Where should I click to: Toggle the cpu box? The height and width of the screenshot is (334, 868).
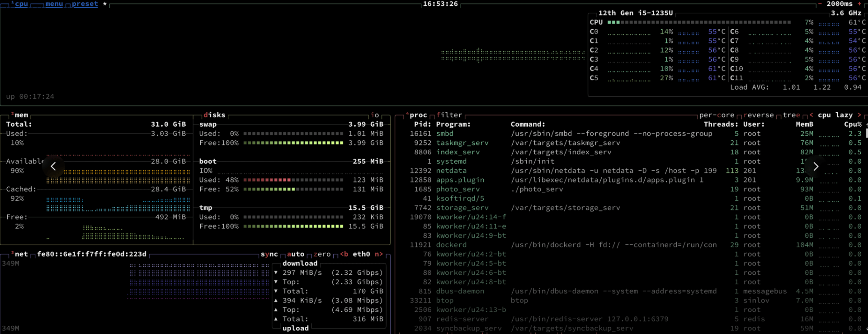[x=19, y=4]
